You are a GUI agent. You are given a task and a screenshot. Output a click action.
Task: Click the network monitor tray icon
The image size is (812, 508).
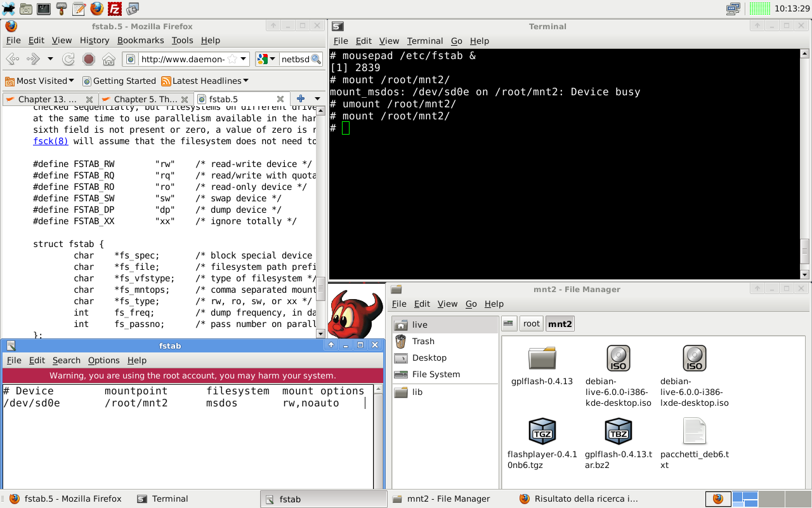tap(733, 9)
